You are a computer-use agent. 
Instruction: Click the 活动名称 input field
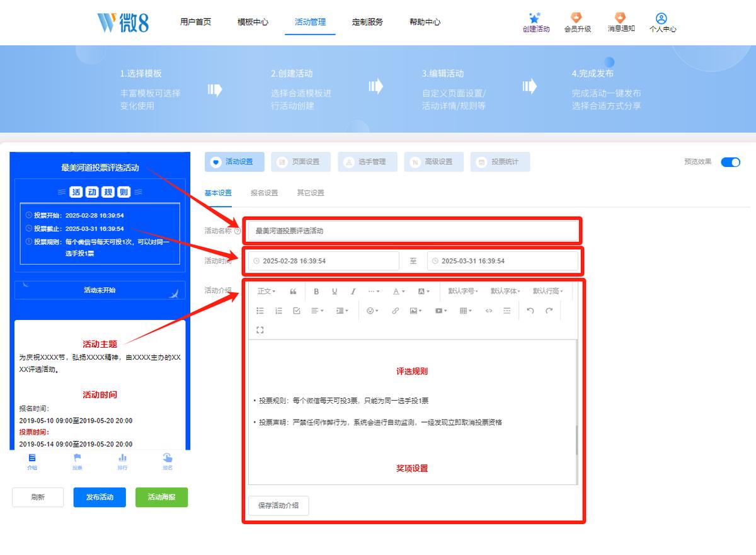click(413, 231)
